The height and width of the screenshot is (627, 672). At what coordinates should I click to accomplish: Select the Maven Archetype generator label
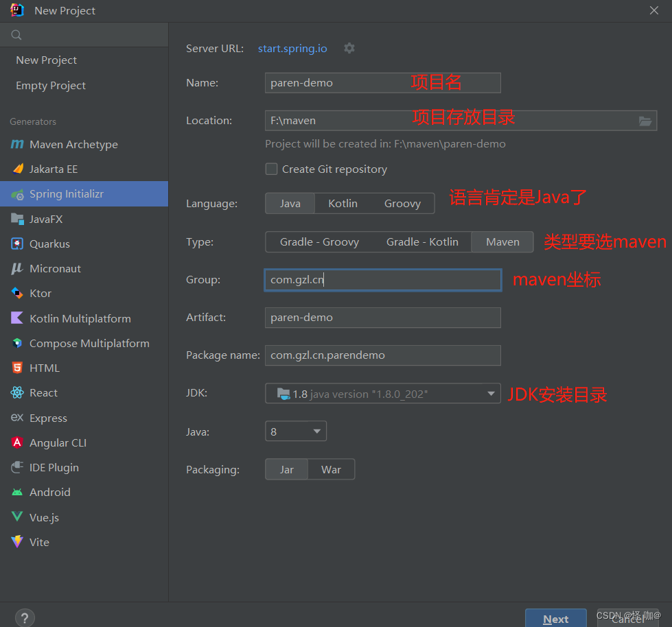point(73,144)
